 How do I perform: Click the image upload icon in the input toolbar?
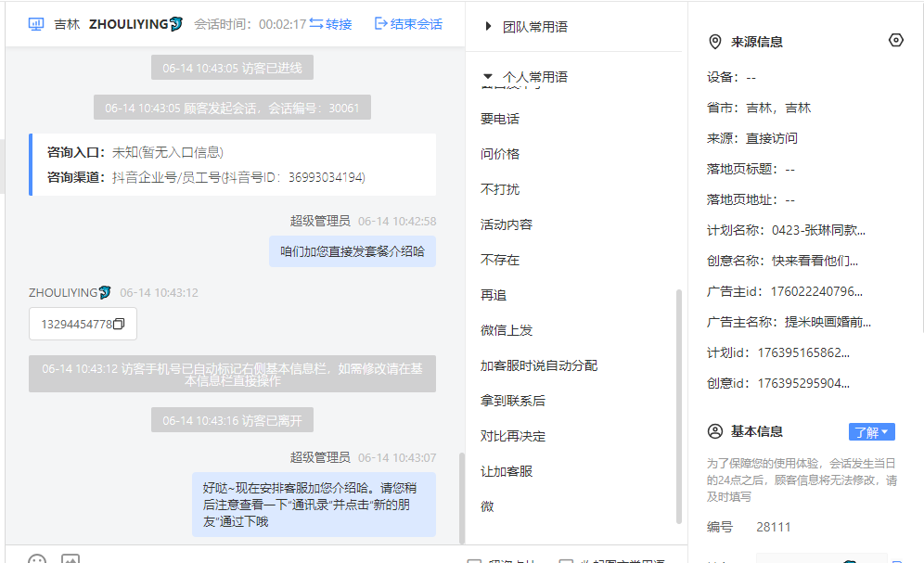click(x=71, y=559)
